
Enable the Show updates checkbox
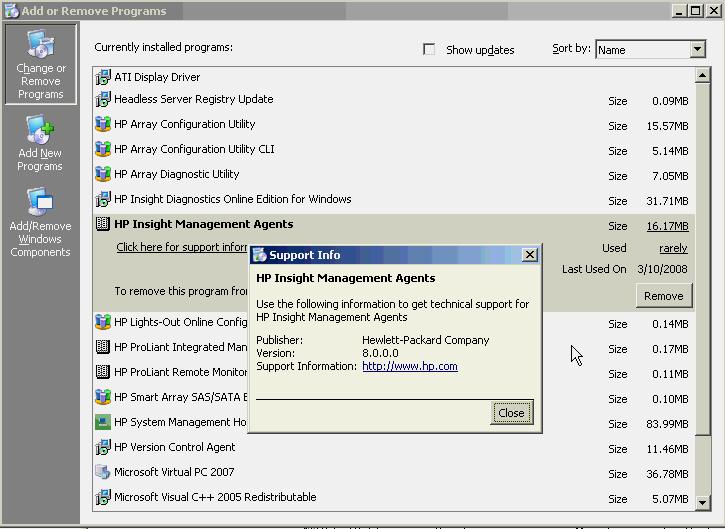[429, 49]
